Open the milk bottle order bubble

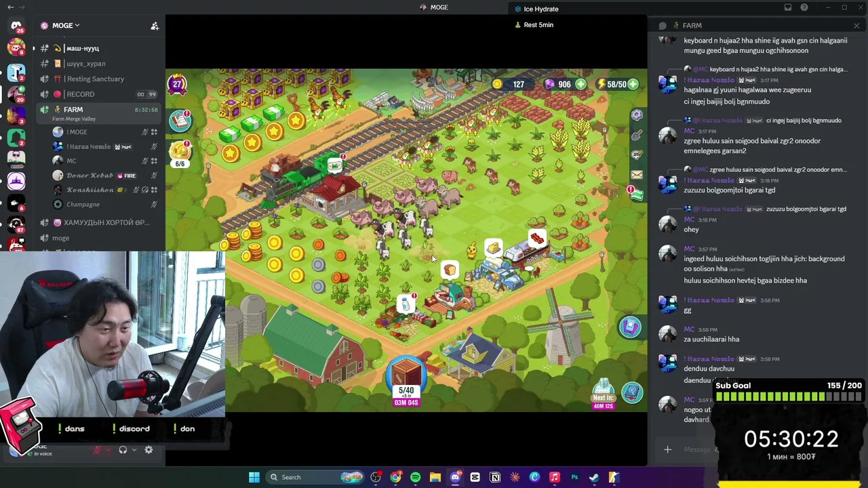(406, 304)
